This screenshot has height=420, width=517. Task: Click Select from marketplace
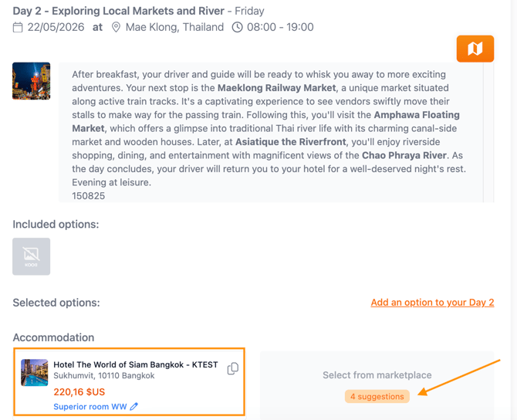coord(377,375)
